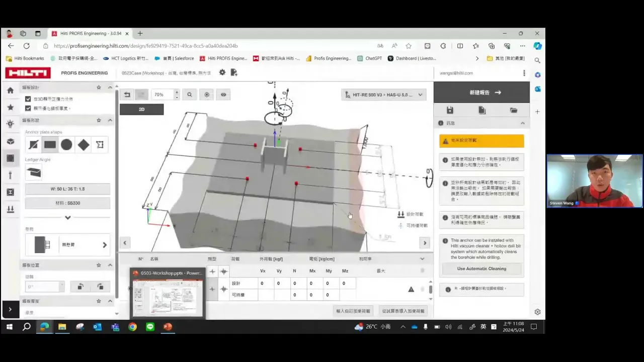The width and height of the screenshot is (644, 362).
Task: Choose the rectangular anchor plate shape
Action: 50,145
